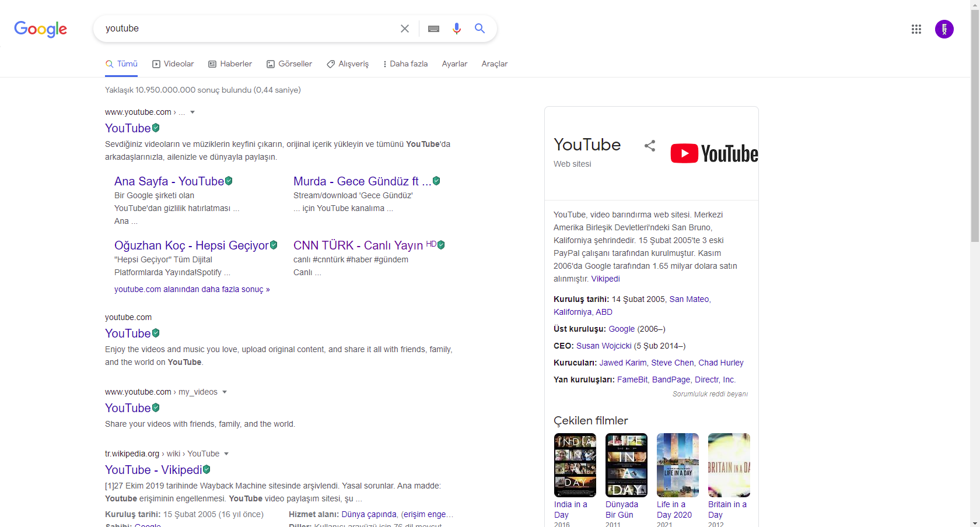Screen dimensions: 980x527
Task: Open the Directr, Inc. subsidiary link
Action: [x=715, y=380]
